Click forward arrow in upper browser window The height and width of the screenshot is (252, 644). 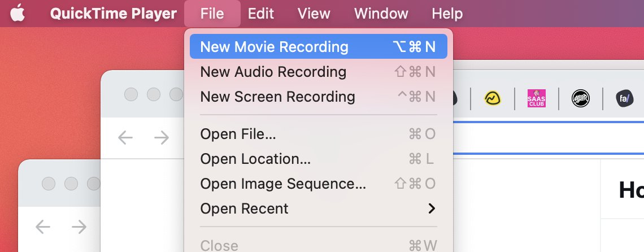tap(162, 137)
